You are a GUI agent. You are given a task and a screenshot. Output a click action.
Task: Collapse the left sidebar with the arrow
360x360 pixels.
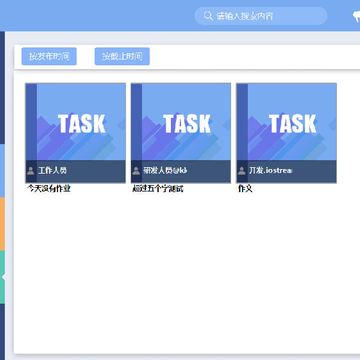point(3,277)
